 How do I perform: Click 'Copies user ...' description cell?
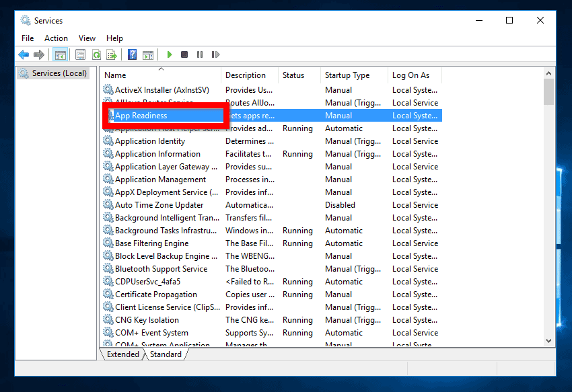250,295
